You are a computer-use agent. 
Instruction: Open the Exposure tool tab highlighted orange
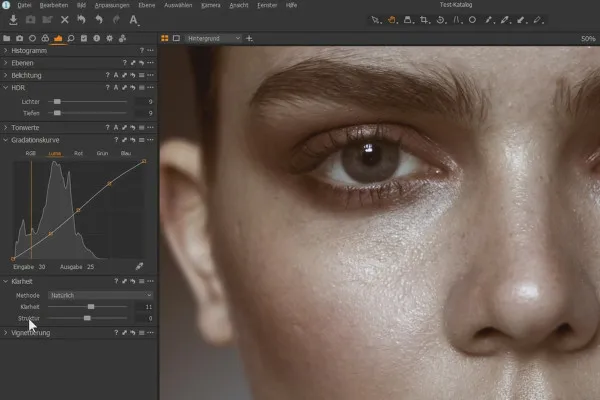58,38
